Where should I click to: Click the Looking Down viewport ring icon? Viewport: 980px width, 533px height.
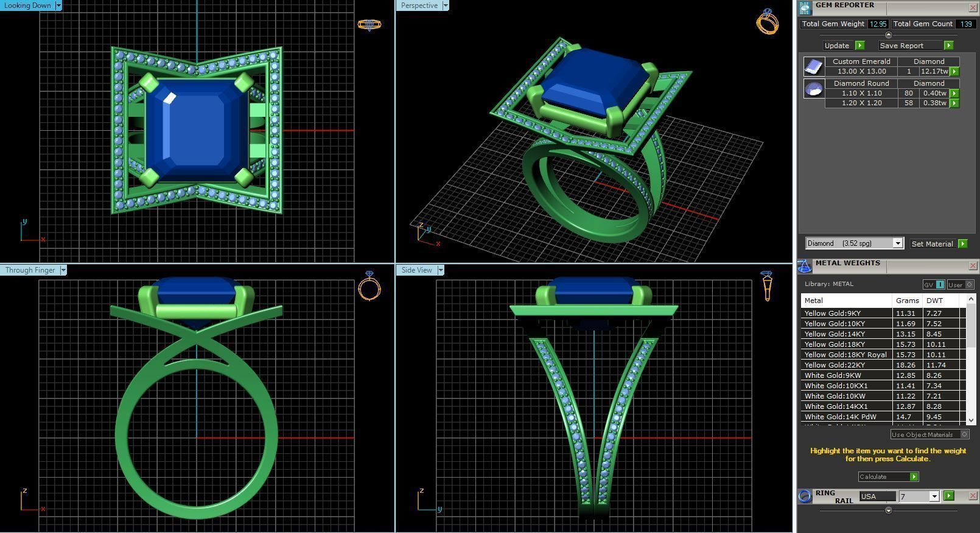click(x=369, y=25)
